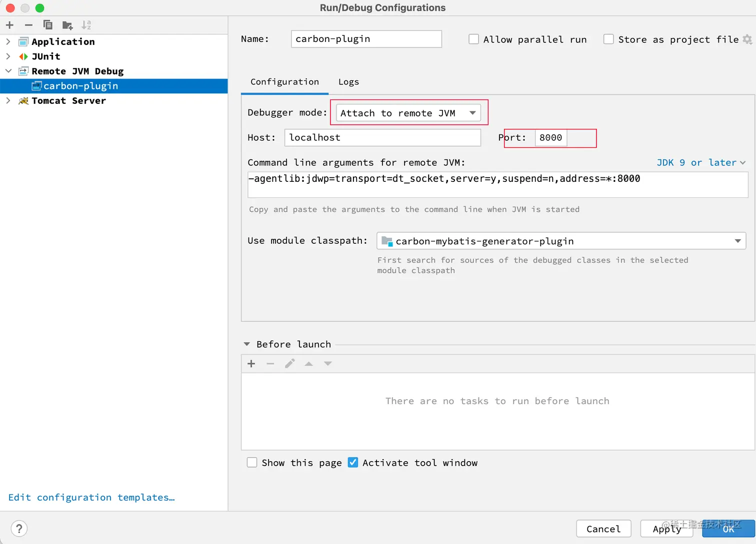The height and width of the screenshot is (544, 756).
Task: Move before launch task up
Action: click(x=309, y=364)
